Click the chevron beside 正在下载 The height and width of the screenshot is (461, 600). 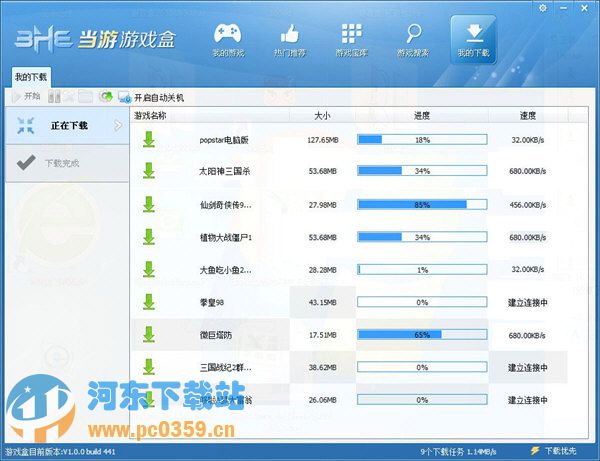[x=118, y=125]
